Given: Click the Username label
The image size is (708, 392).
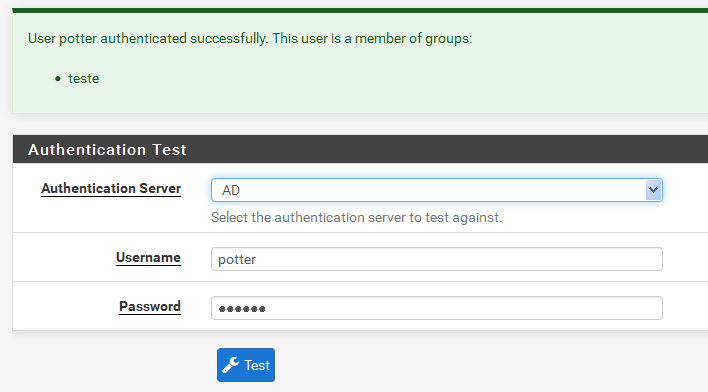Looking at the screenshot, I should point(148,257).
